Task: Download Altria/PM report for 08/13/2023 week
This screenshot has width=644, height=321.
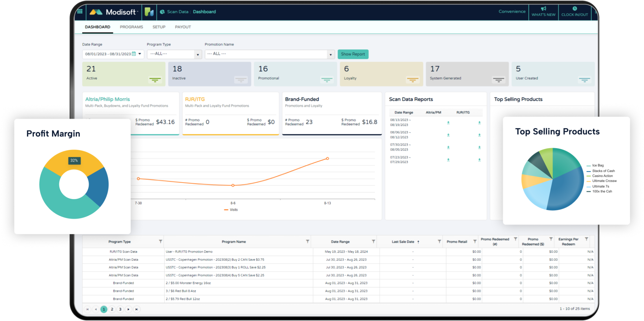Action: (x=448, y=123)
